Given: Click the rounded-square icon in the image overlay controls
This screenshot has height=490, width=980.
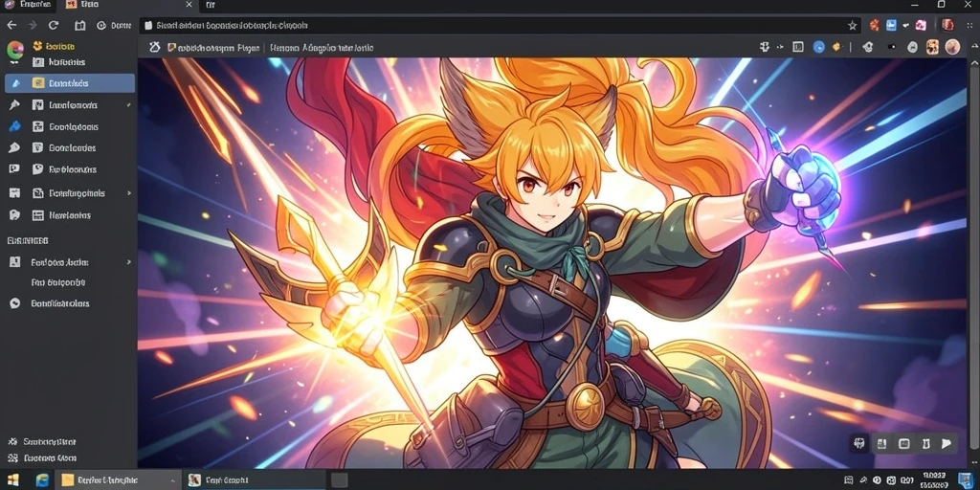Looking at the screenshot, I should pyautogui.click(x=903, y=444).
